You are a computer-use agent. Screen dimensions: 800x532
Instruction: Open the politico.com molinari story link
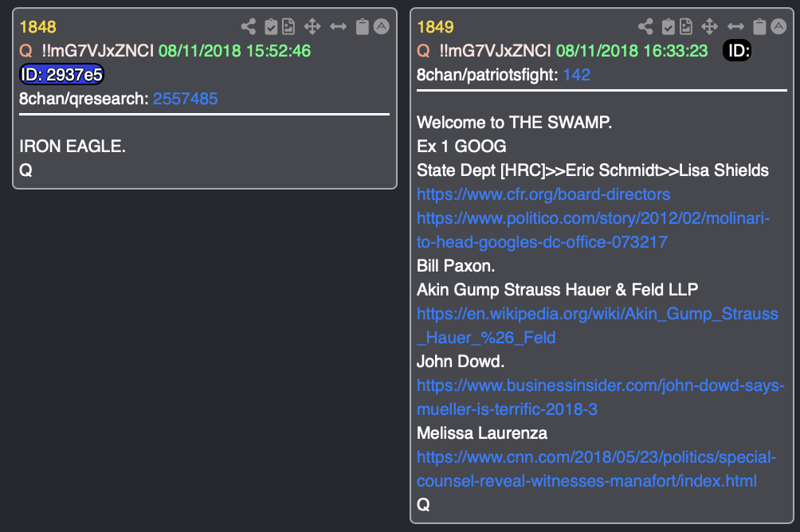[x=594, y=230]
